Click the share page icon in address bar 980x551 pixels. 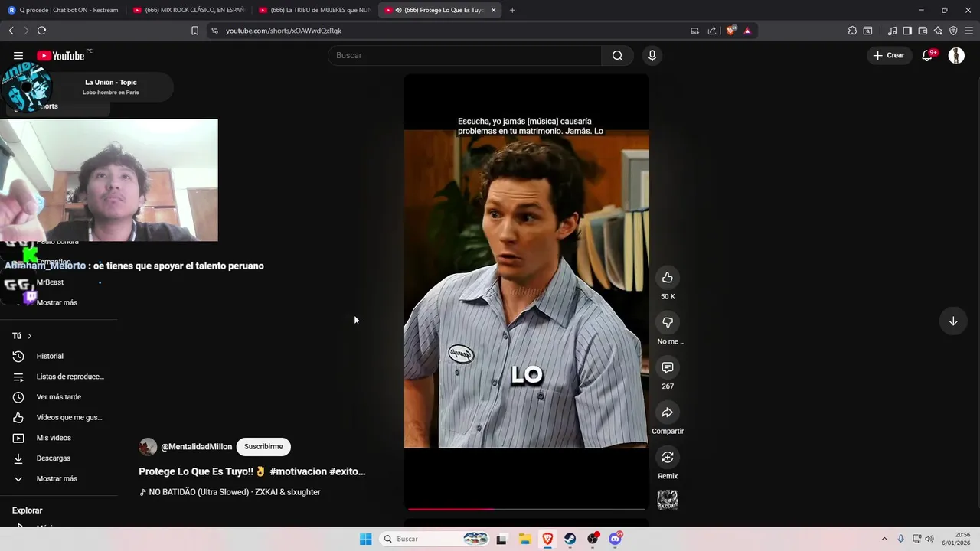coord(712,31)
